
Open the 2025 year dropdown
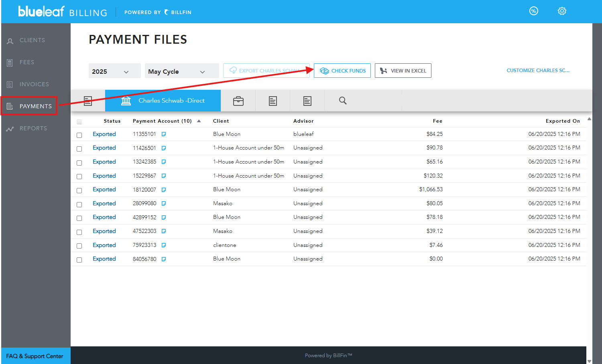(x=115, y=71)
